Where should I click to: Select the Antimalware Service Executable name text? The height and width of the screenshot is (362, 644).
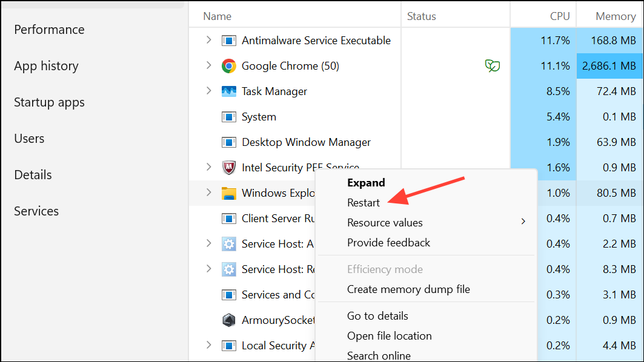point(316,41)
